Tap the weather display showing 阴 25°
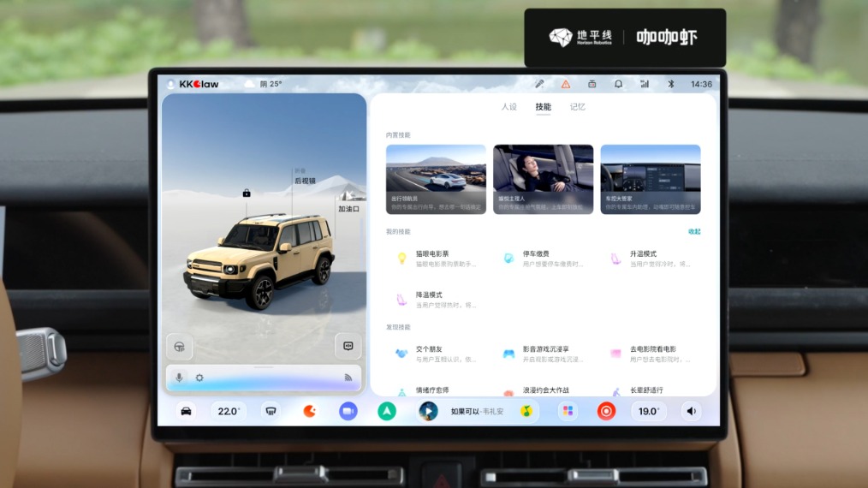Image resolution: width=868 pixels, height=488 pixels. point(264,84)
